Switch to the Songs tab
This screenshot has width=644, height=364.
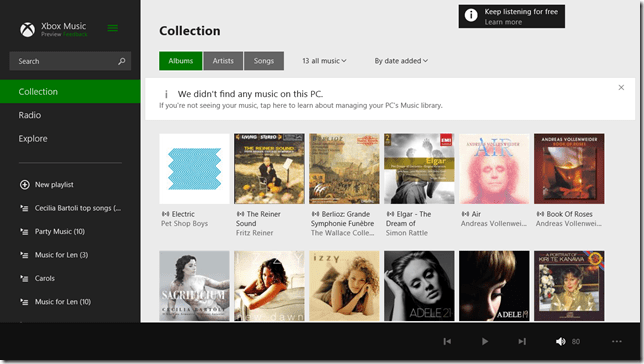(264, 61)
